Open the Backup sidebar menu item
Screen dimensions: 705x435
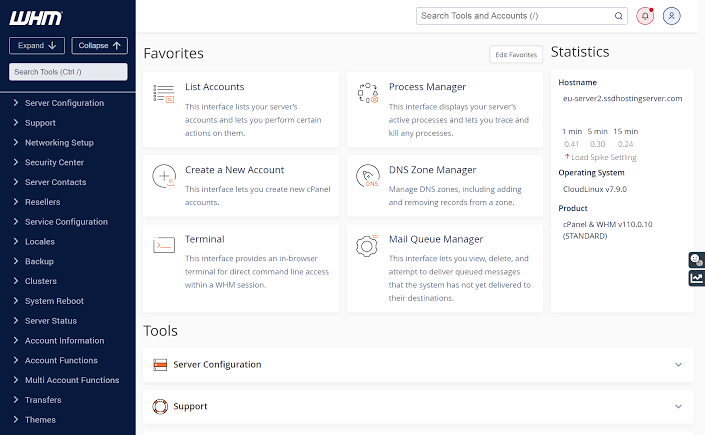point(39,261)
